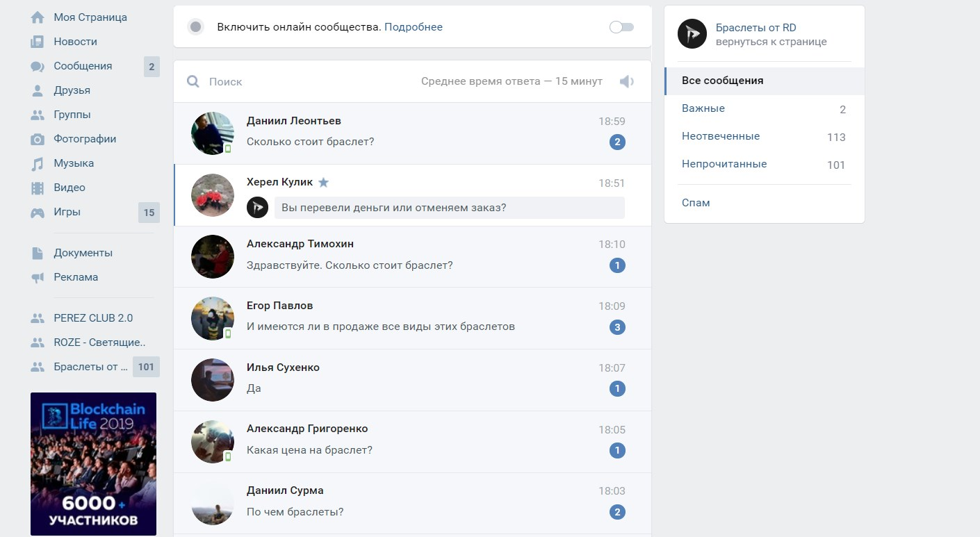Open the Реклама megaphone icon
Viewport: 980px width, 537px height.
point(38,277)
